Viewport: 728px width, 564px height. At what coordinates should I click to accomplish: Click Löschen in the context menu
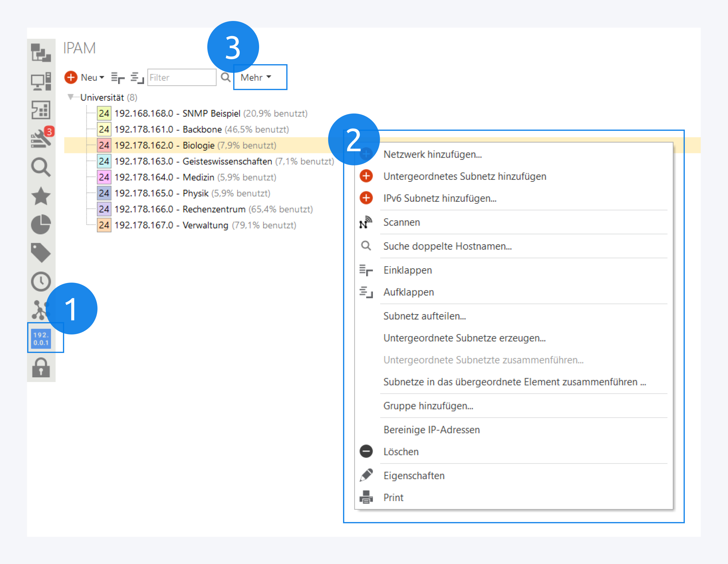(401, 452)
